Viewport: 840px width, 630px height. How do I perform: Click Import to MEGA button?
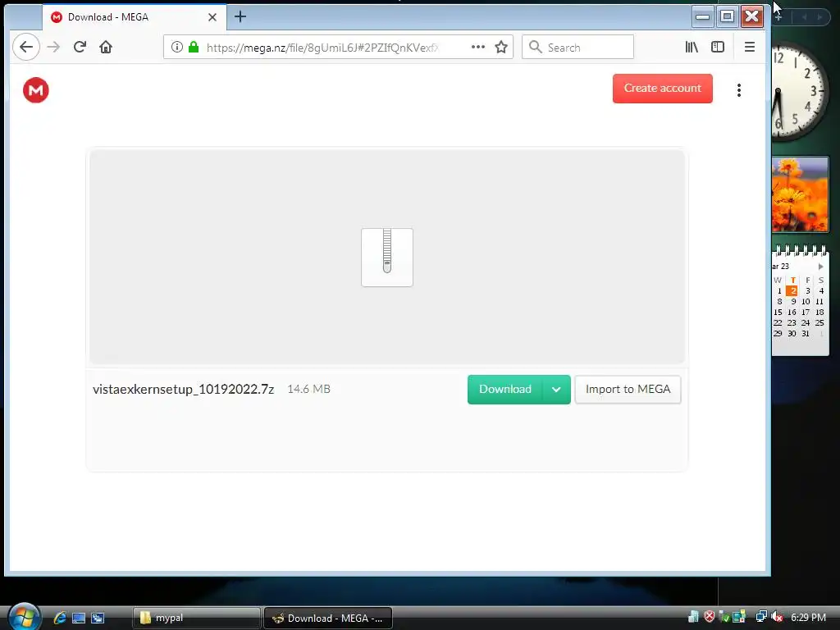[x=628, y=390]
